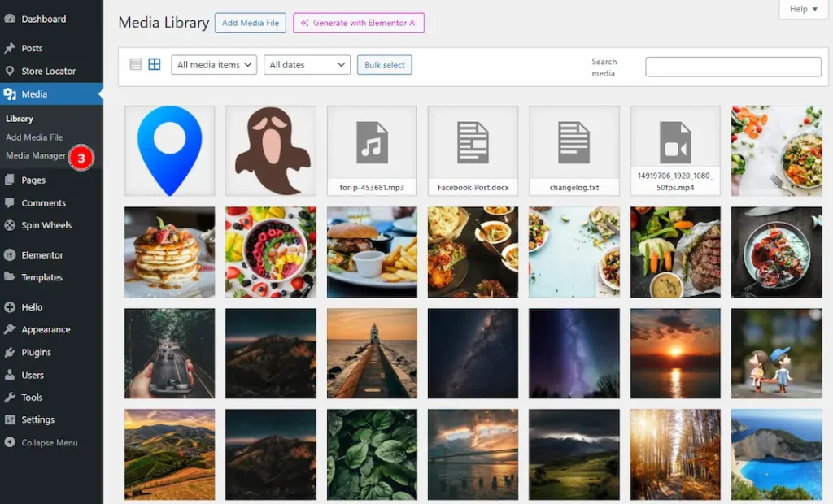Click the Search media input field
Viewport: 833px width, 504px height.
click(733, 67)
